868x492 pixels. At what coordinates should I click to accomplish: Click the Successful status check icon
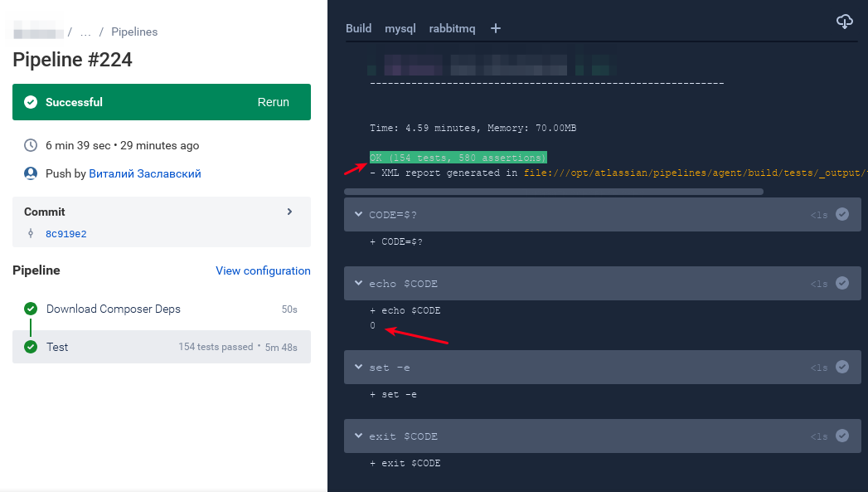(31, 102)
